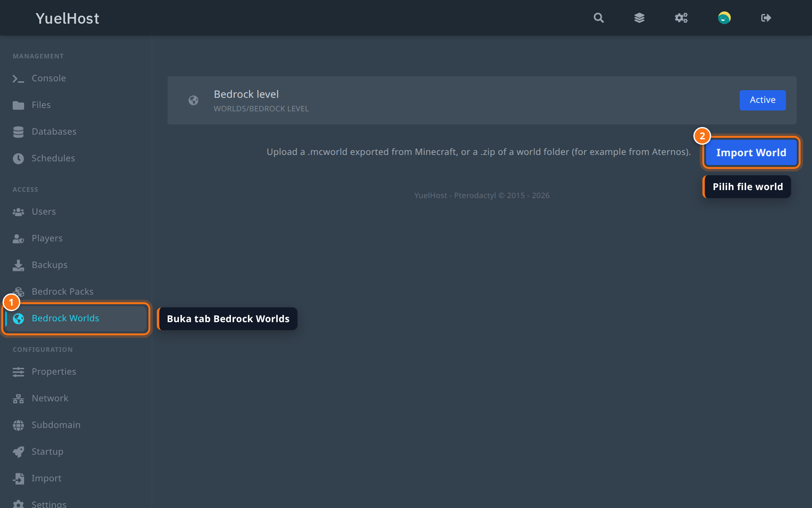Click the Schedules clock icon
Screen dimensions: 812x508
point(18,158)
